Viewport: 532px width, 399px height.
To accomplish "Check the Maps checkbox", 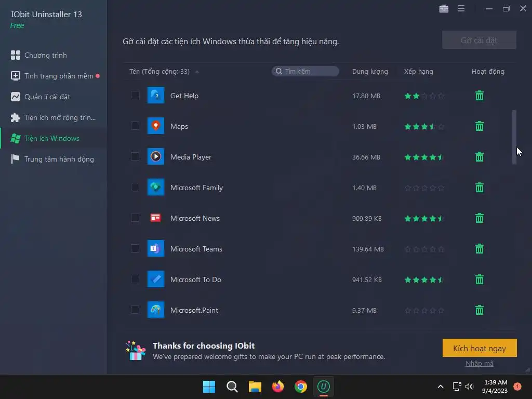I will tap(135, 126).
